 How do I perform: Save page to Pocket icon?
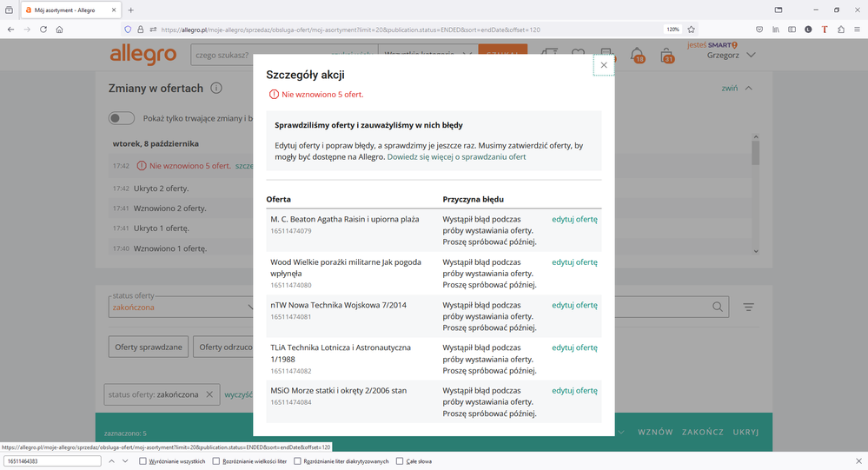click(x=759, y=30)
